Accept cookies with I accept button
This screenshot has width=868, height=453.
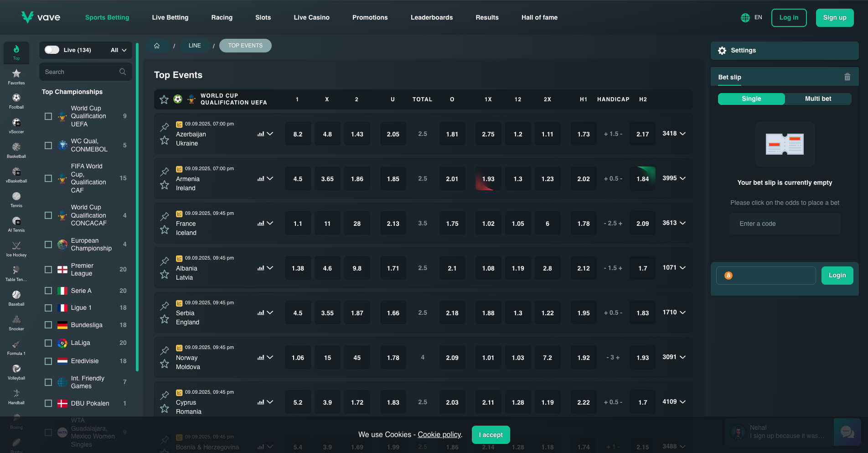(491, 435)
